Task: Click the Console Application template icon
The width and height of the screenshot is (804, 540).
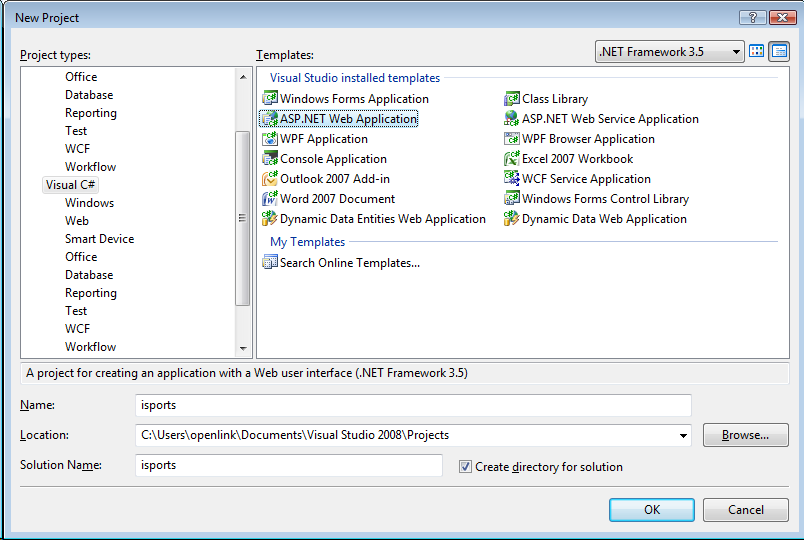Action: pyautogui.click(x=270, y=158)
